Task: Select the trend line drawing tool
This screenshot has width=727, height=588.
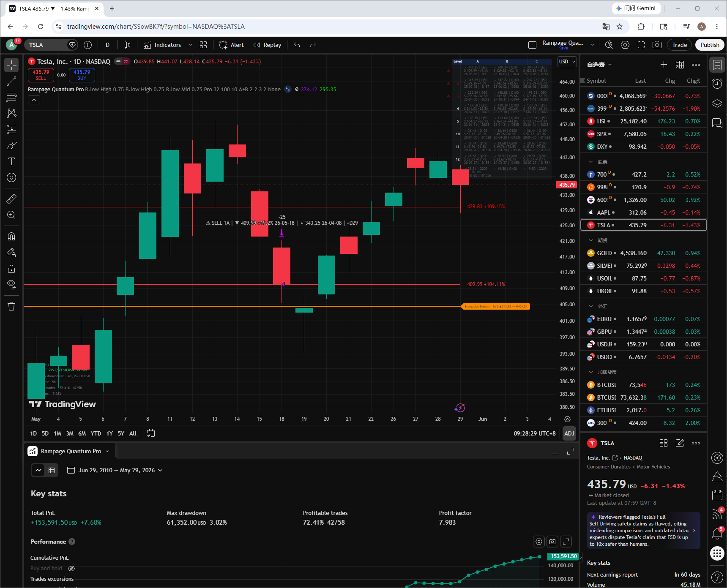Action: pos(11,81)
